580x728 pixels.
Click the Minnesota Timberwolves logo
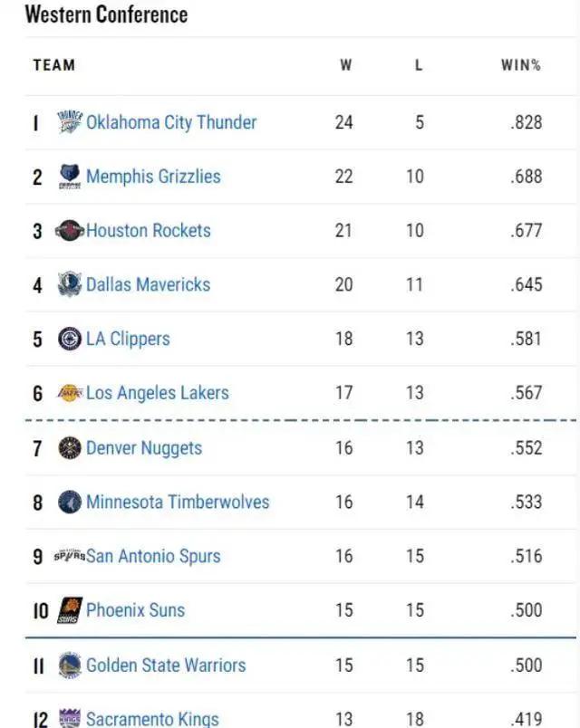point(70,502)
